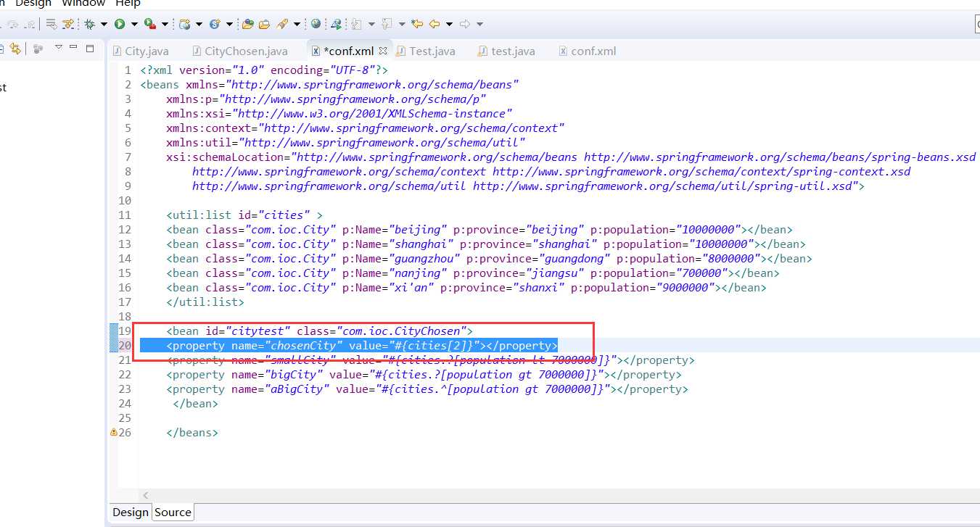The height and width of the screenshot is (527, 980).
Task: Click the bean line with p:Name="shanghai"
Action: click(486, 244)
